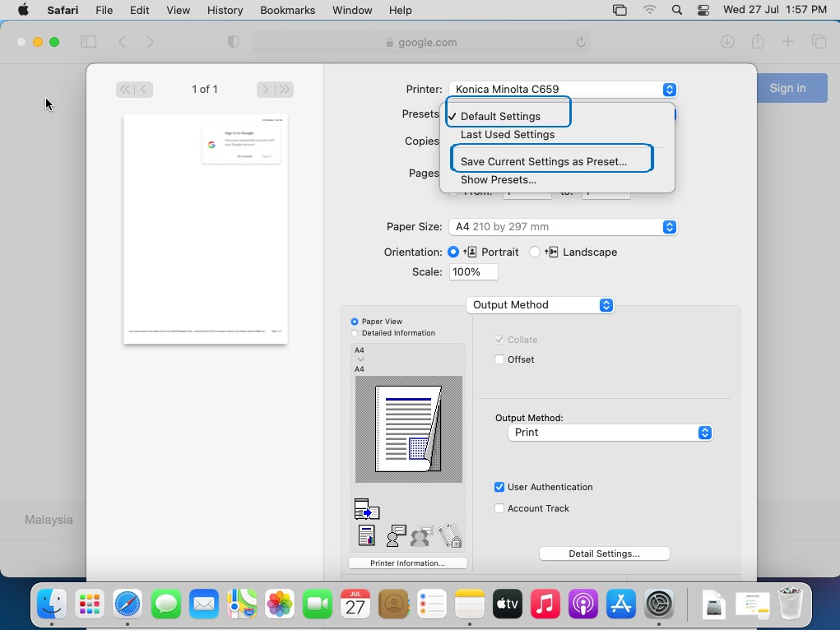Select Last Used Settings preset
840x630 pixels.
508,134
